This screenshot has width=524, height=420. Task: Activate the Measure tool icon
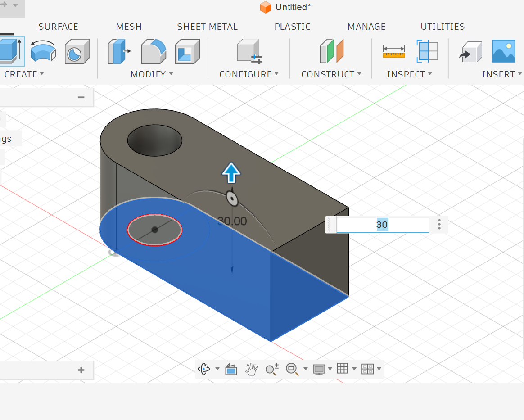pos(393,52)
